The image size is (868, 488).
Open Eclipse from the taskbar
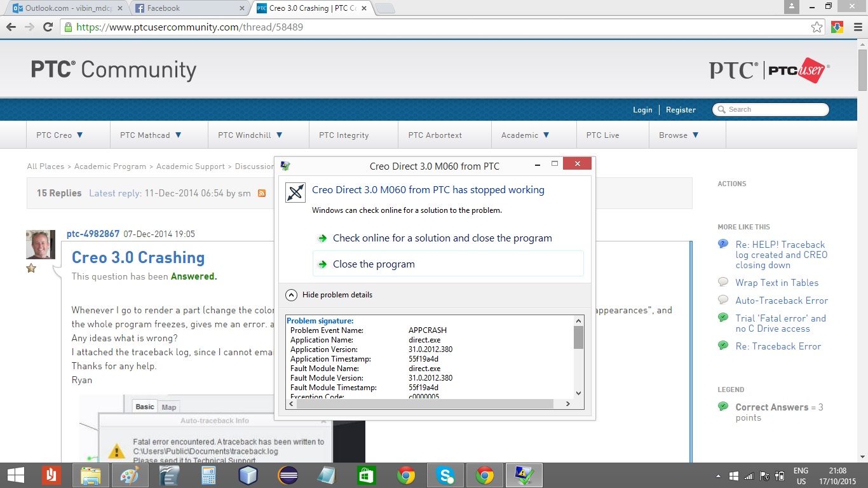[288, 475]
